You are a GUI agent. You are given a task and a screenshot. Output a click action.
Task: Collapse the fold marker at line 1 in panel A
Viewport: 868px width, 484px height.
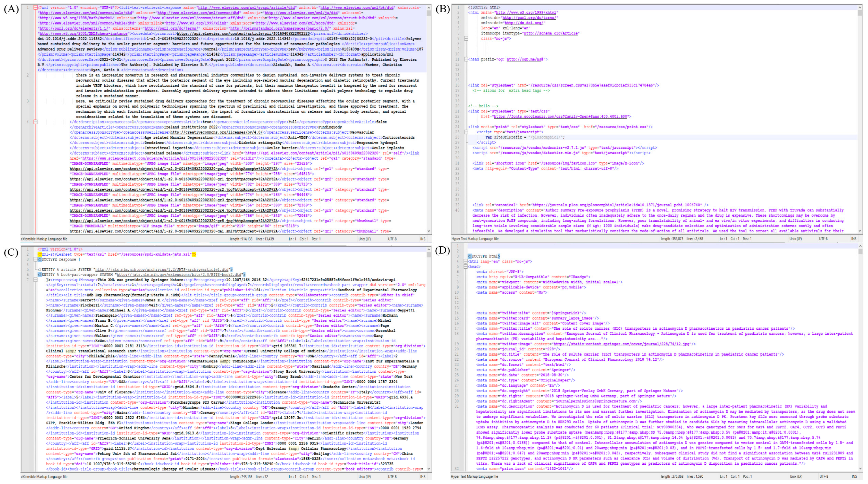click(35, 7)
